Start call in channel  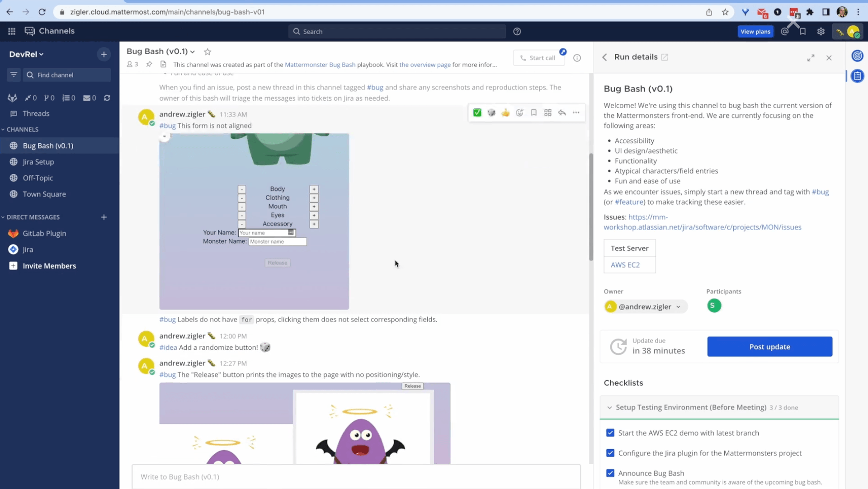(539, 58)
